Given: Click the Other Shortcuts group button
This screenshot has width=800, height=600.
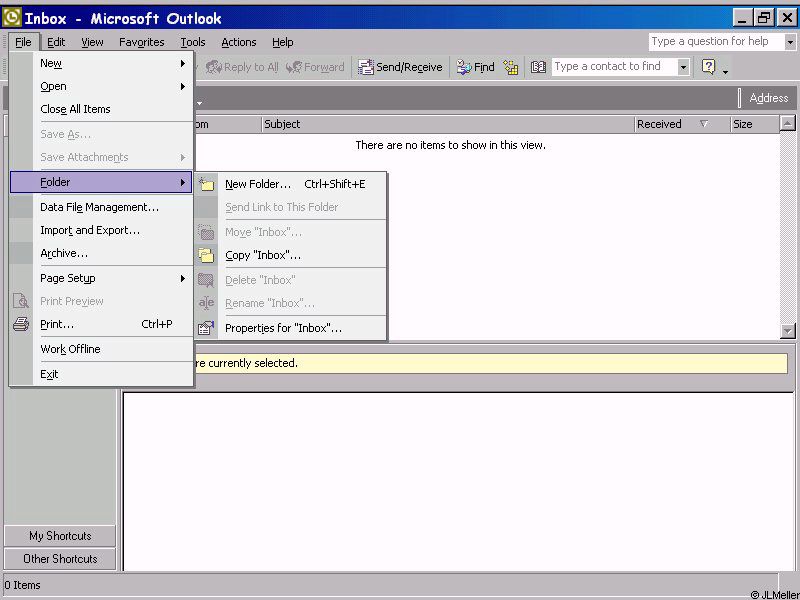Looking at the screenshot, I should tap(60, 559).
